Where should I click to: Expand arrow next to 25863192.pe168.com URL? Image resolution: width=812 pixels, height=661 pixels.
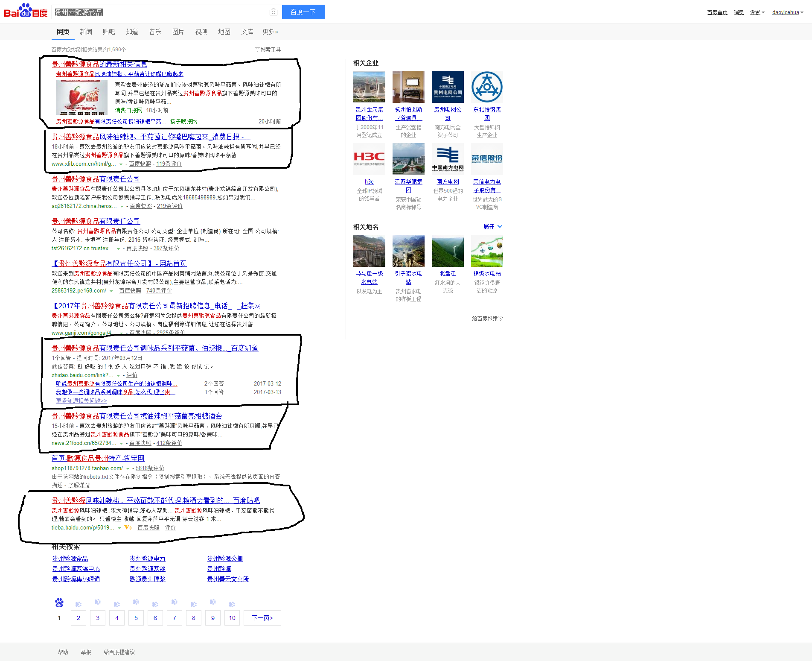pos(111,291)
